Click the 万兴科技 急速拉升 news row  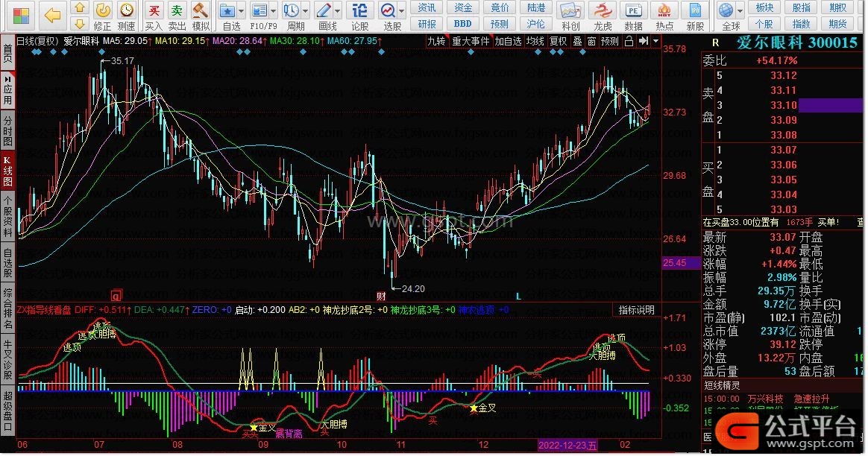point(782,399)
